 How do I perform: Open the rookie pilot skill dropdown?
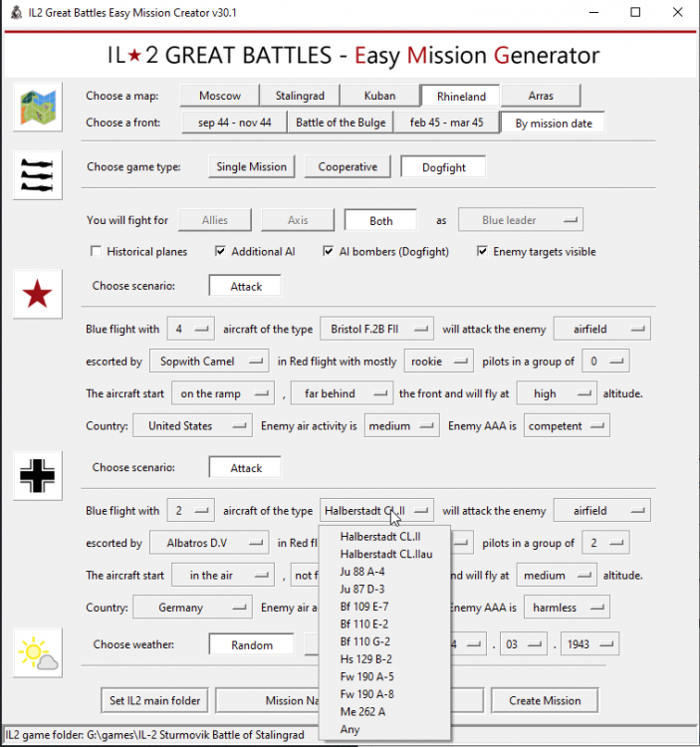[439, 362]
